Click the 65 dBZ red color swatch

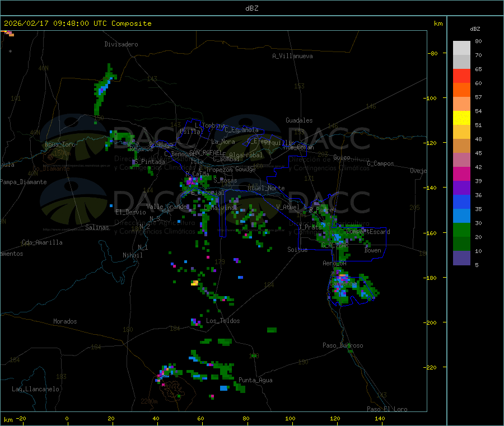(461, 76)
